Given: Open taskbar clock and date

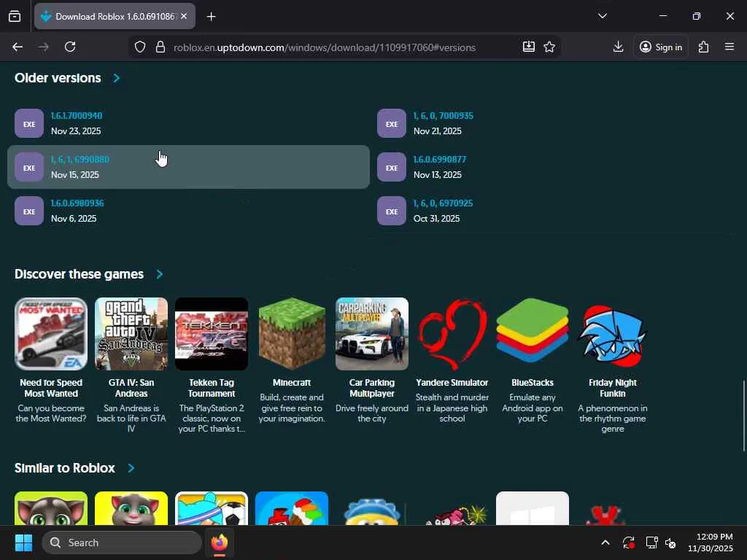Looking at the screenshot, I should (x=710, y=542).
